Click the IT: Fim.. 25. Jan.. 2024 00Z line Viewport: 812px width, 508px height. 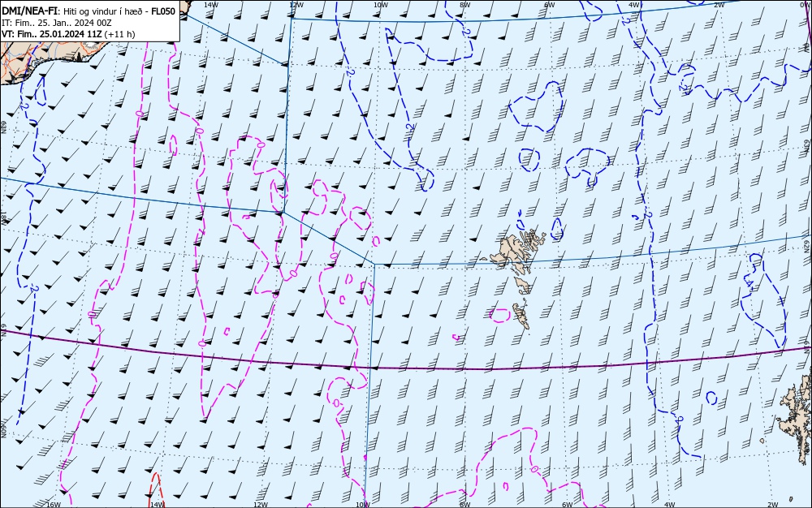tap(57, 23)
